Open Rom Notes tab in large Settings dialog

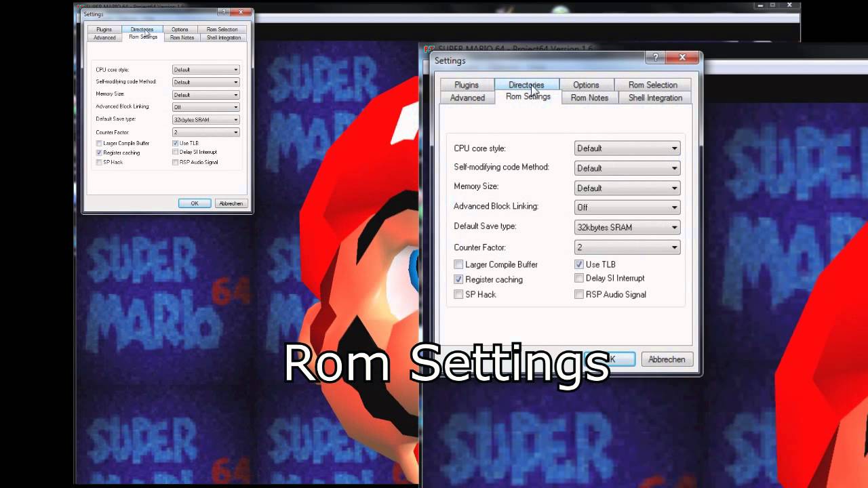589,98
